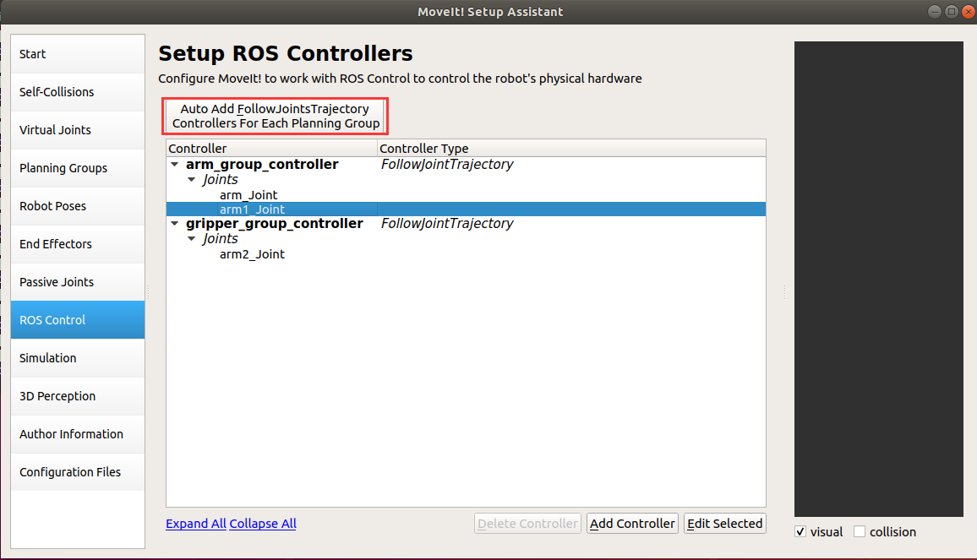Click the Edit Selected button

tap(724, 524)
